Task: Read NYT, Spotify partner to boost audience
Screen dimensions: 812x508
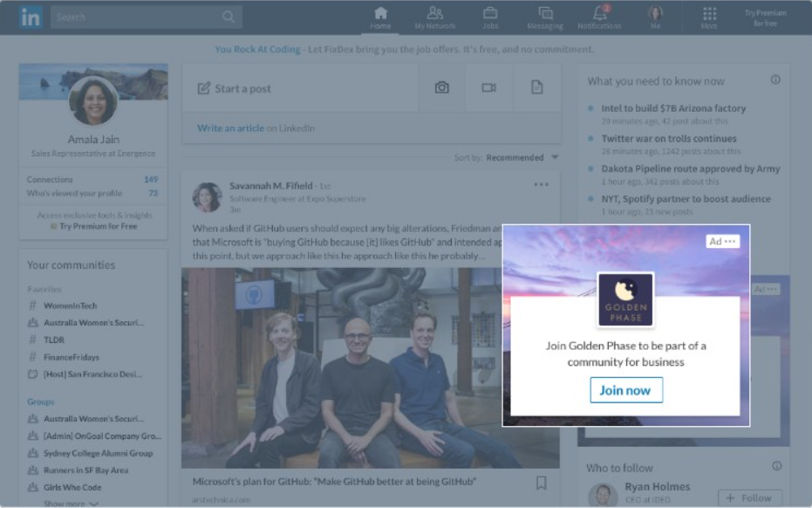Action: pos(686,198)
